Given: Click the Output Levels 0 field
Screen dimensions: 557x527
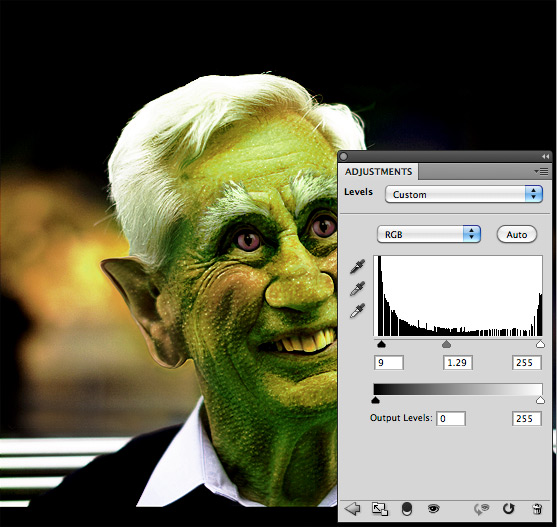Looking at the screenshot, I should [451, 419].
